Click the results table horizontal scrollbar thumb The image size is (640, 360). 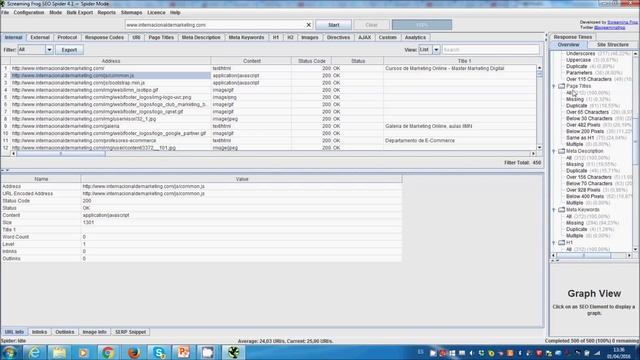(x=61, y=154)
